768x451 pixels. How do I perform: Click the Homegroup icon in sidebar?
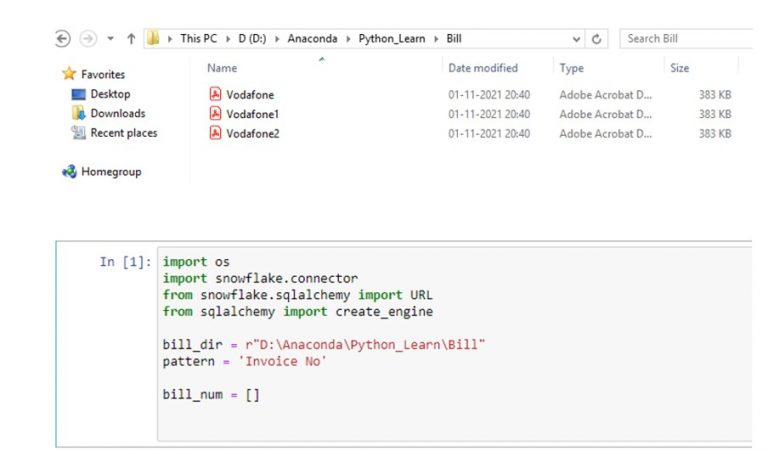pyautogui.click(x=69, y=172)
